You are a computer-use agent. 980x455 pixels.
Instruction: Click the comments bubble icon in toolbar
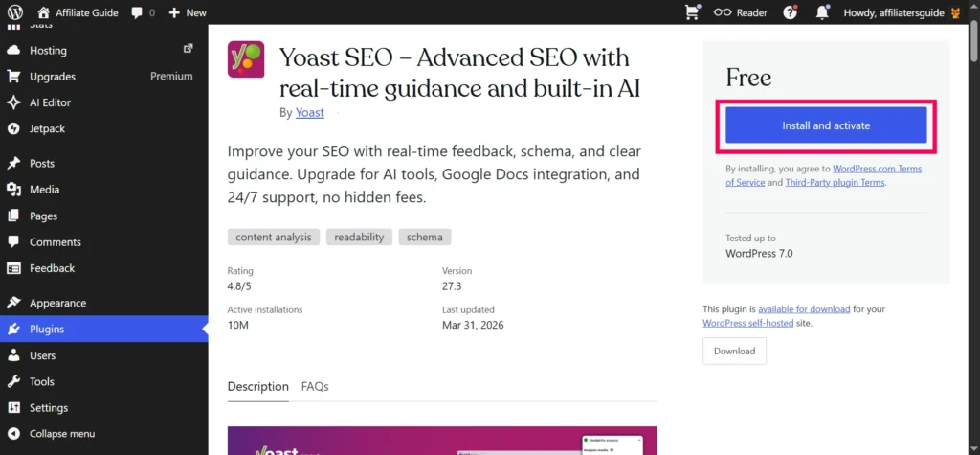click(x=138, y=12)
